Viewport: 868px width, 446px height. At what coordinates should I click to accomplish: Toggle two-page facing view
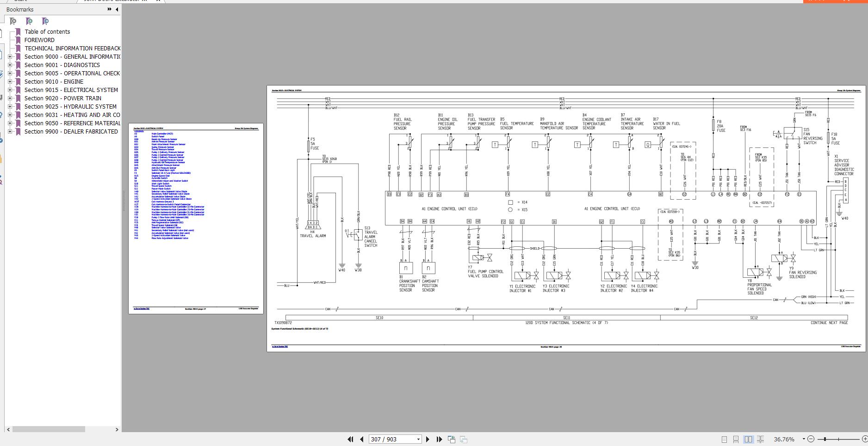click(748, 439)
